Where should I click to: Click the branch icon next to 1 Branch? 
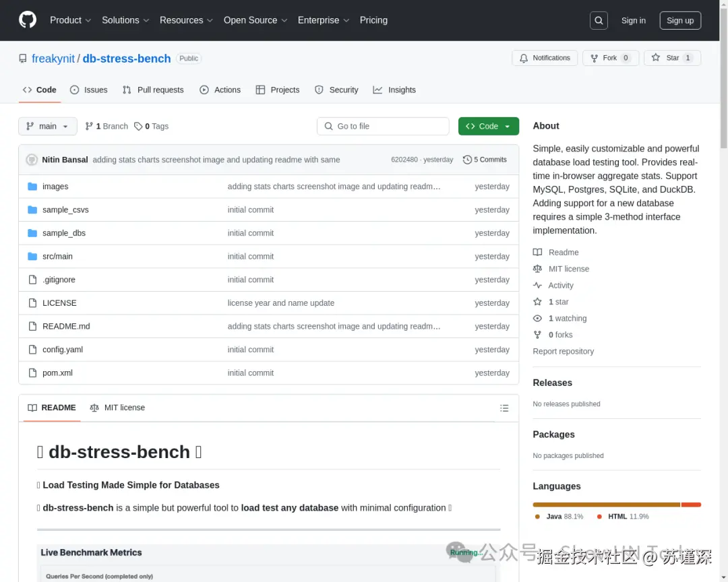point(89,126)
